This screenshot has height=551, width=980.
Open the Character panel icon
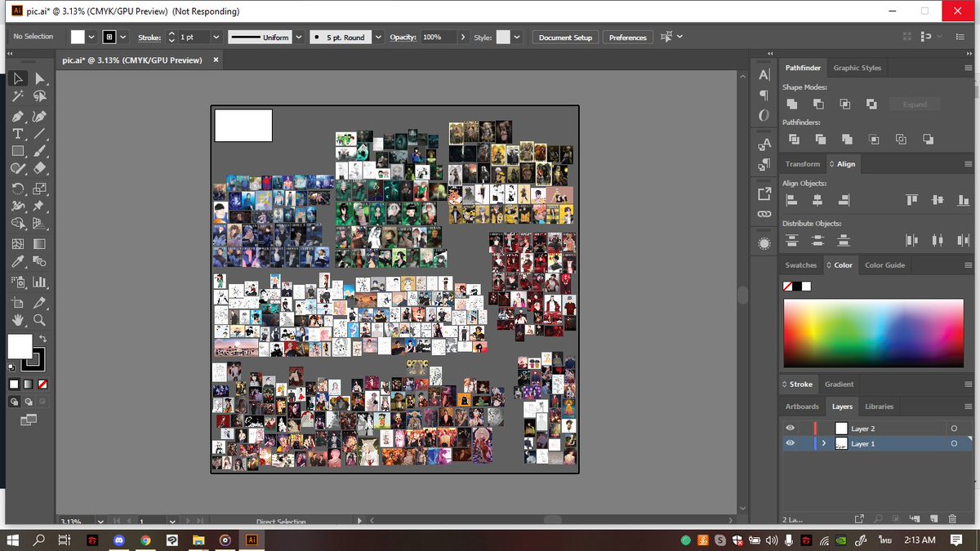764,74
